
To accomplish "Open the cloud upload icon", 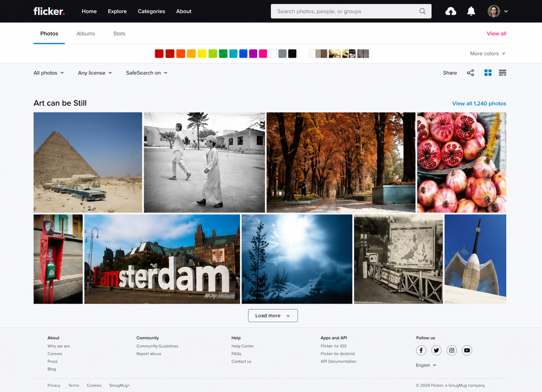I will coord(451,11).
